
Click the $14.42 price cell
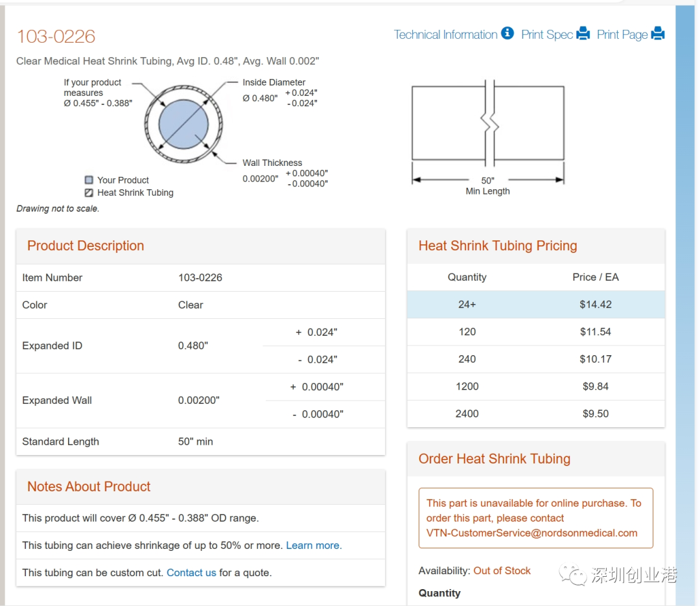point(596,305)
